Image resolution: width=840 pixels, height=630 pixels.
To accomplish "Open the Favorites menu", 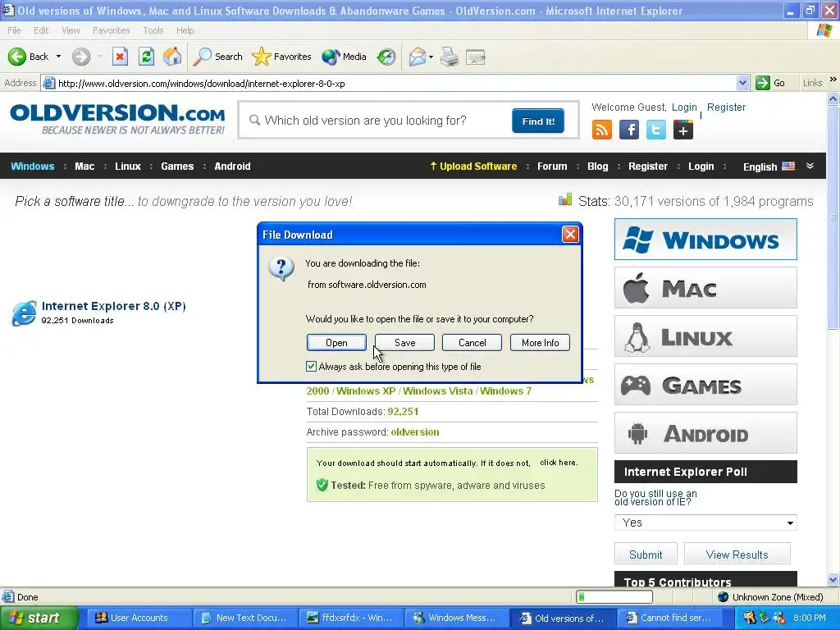I will (111, 30).
